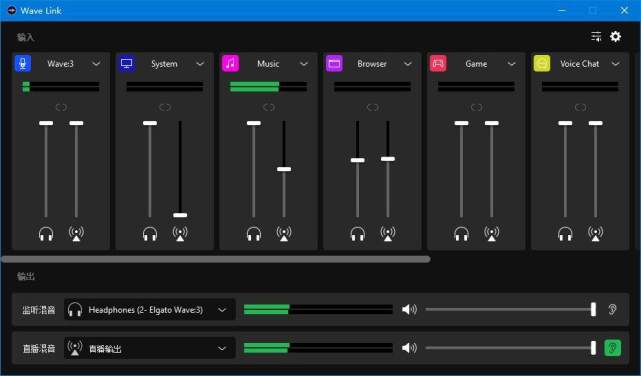This screenshot has width=641, height=376.
Task: Click broadcast icon in stream output selector
Action: pos(75,348)
